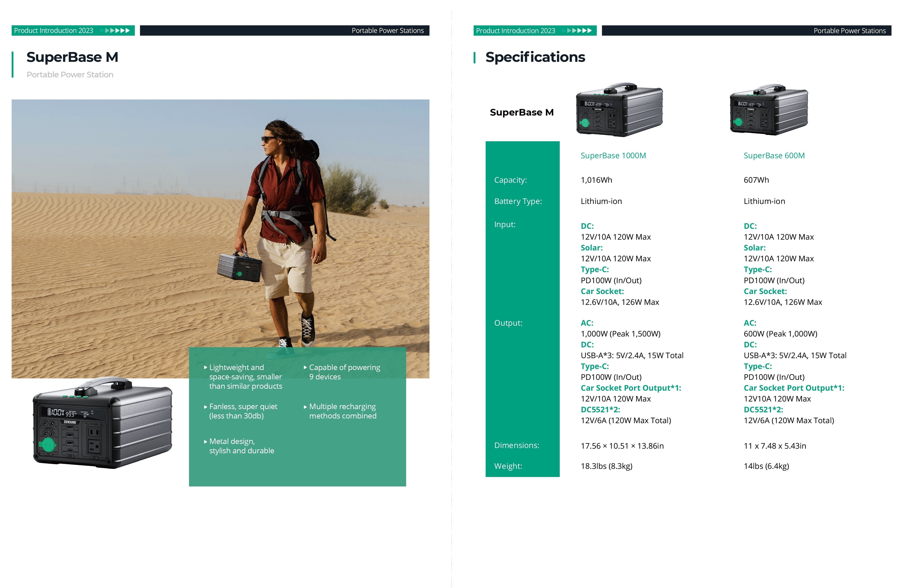Click the large power station image at bottom left
This screenshot has height=588, width=913.
click(102, 423)
